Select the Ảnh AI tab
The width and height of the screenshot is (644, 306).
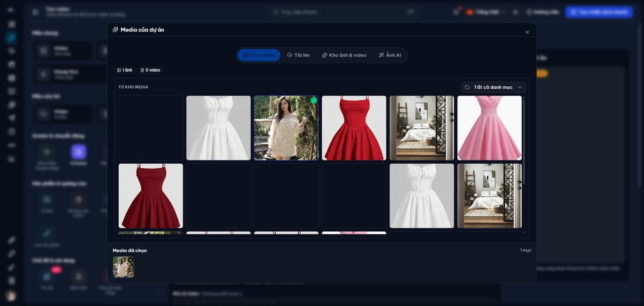390,55
